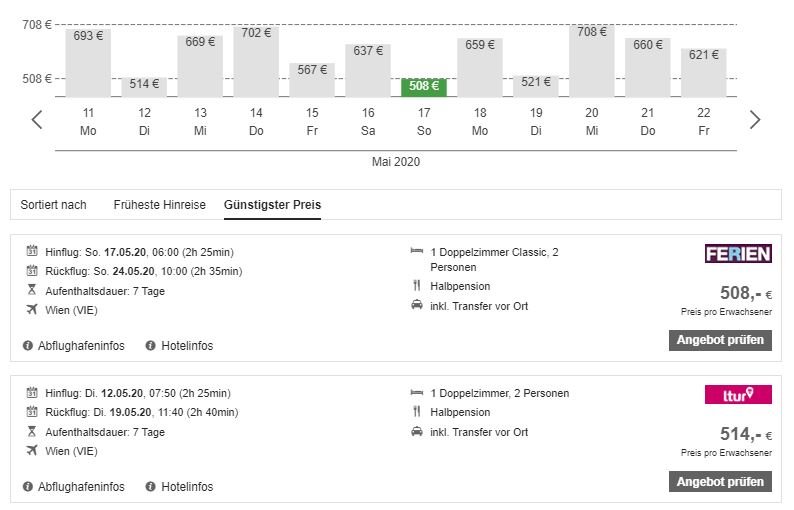
Task: Select the 514 € bar for Tuesday 12
Action: 144,85
